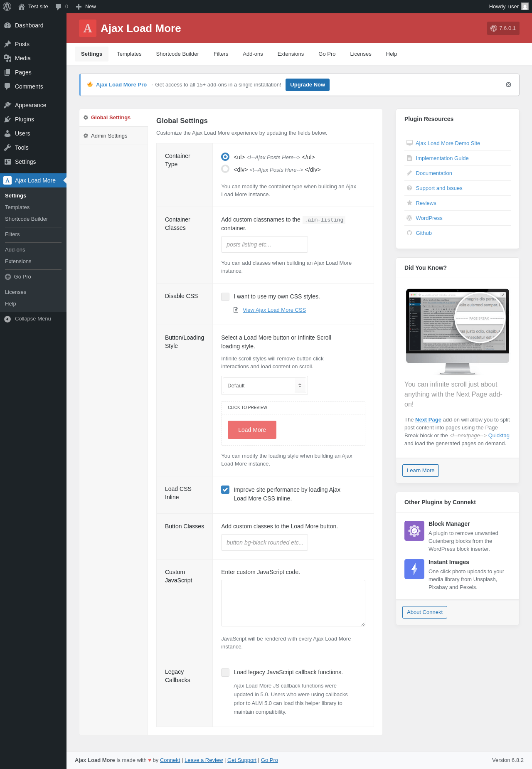The height and width of the screenshot is (769, 532).
Task: Click the Go Pro plus-circle icon
Action: (8, 277)
